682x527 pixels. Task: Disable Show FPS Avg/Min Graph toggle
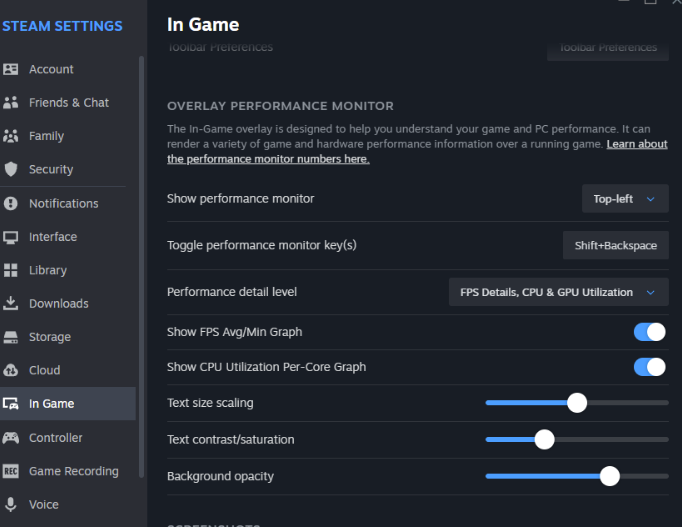tap(649, 332)
